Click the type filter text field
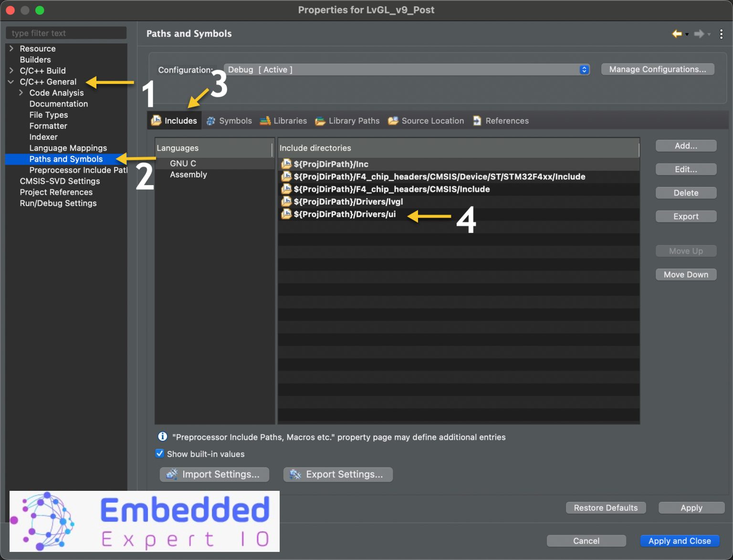This screenshot has width=733, height=560. point(66,32)
